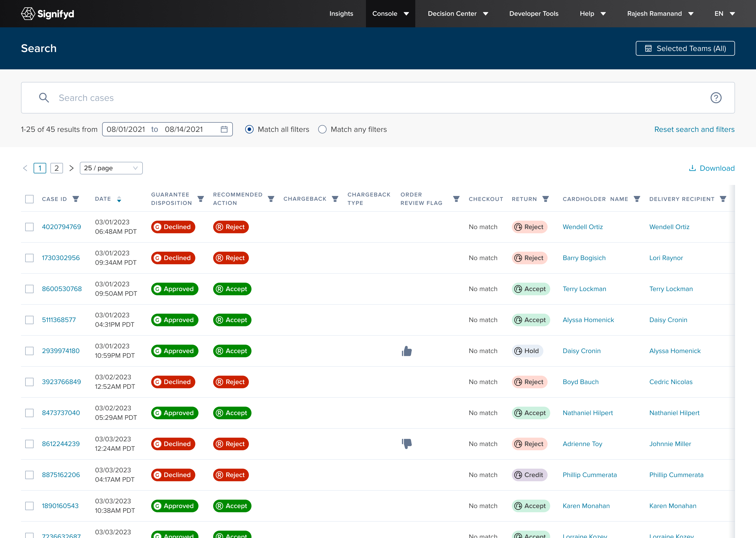Image resolution: width=756 pixels, height=538 pixels.
Task: Sort cases by Date column arrows
Action: 119,199
